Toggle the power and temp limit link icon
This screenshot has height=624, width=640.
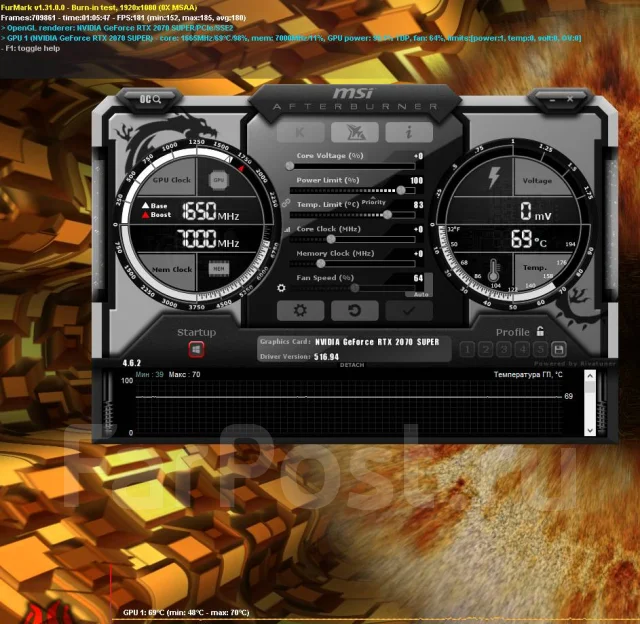pyautogui.click(x=286, y=203)
